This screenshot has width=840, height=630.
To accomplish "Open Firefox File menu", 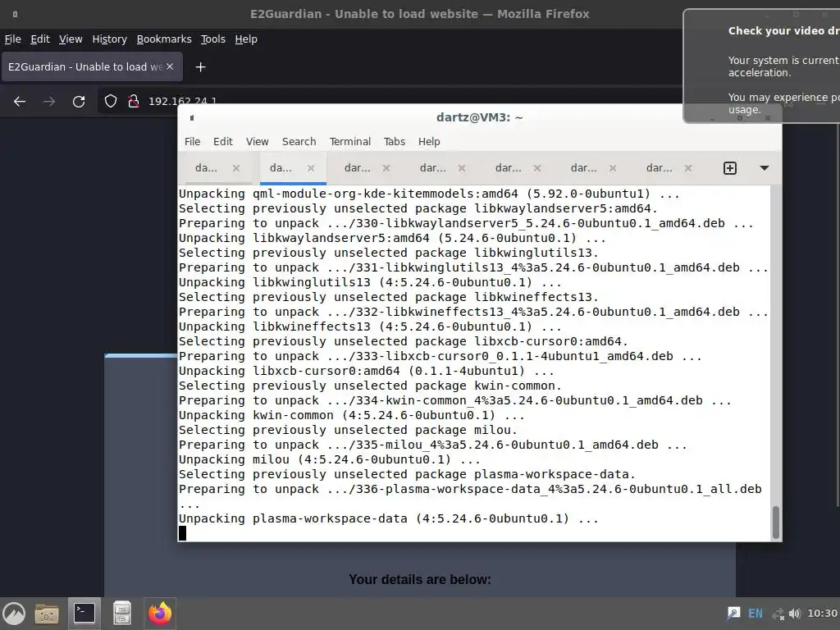I will 13,39.
